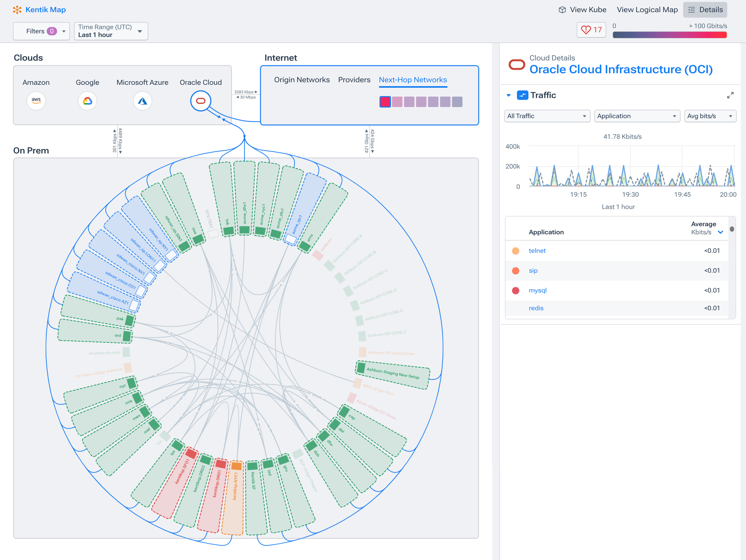Image resolution: width=746 pixels, height=560 pixels.
Task: Toggle the Details panel button
Action: click(x=705, y=10)
